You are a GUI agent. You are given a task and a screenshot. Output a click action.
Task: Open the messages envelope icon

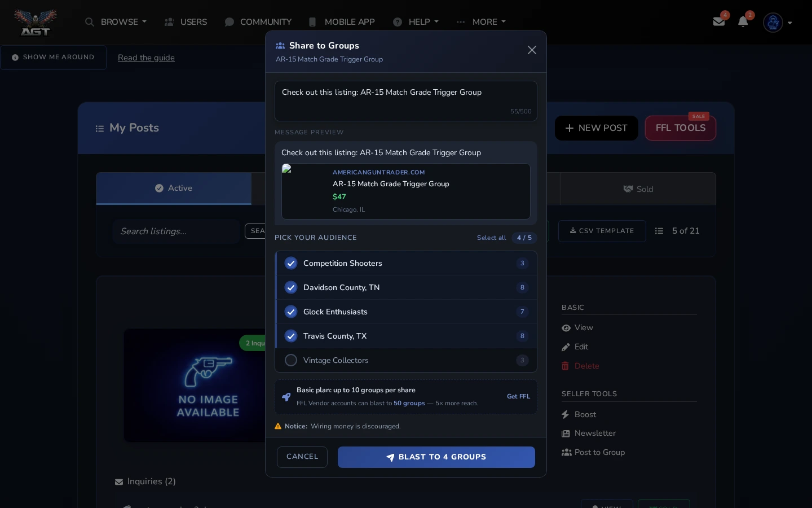tap(719, 21)
